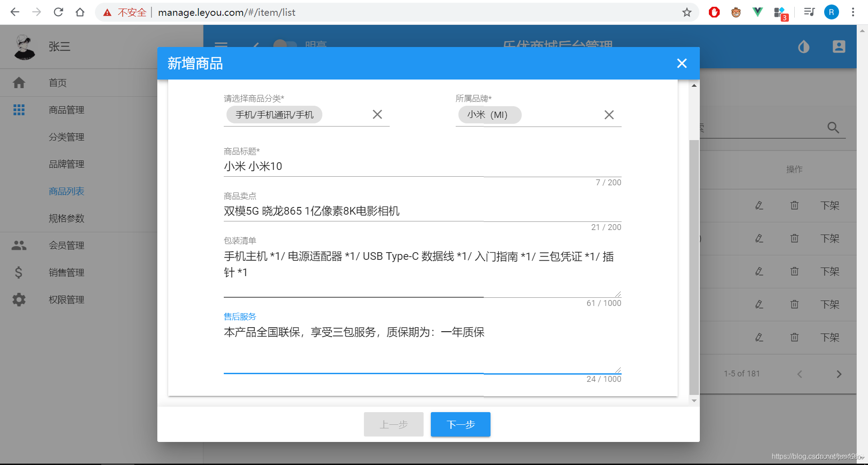Click the edit pencil icon in third table row
This screenshot has height=465, width=868.
pyautogui.click(x=759, y=272)
